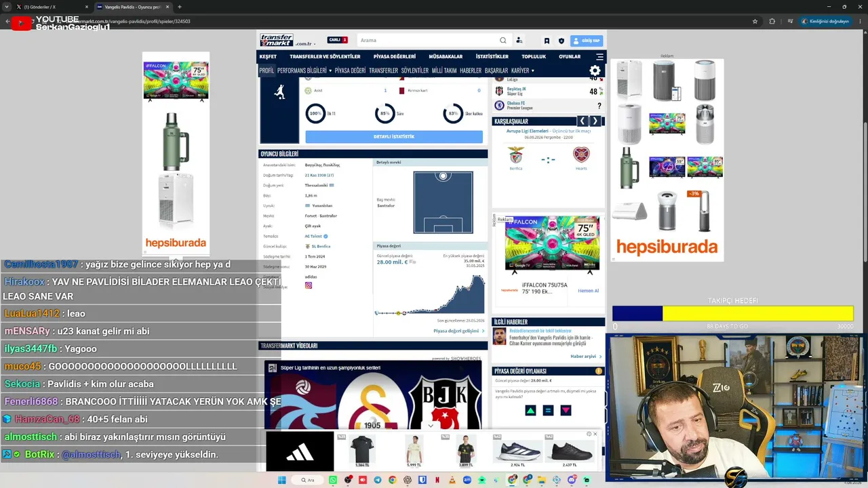Open the KEŞFET main menu
The height and width of the screenshot is (488, 868).
point(268,57)
